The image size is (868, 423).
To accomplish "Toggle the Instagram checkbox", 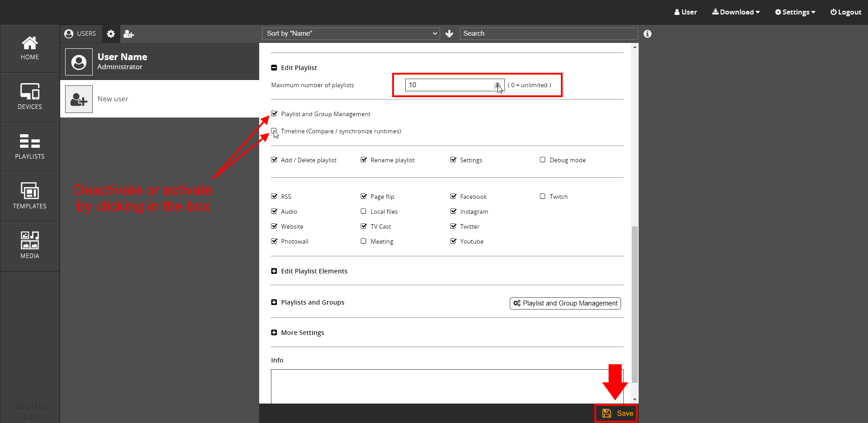I will (x=453, y=211).
